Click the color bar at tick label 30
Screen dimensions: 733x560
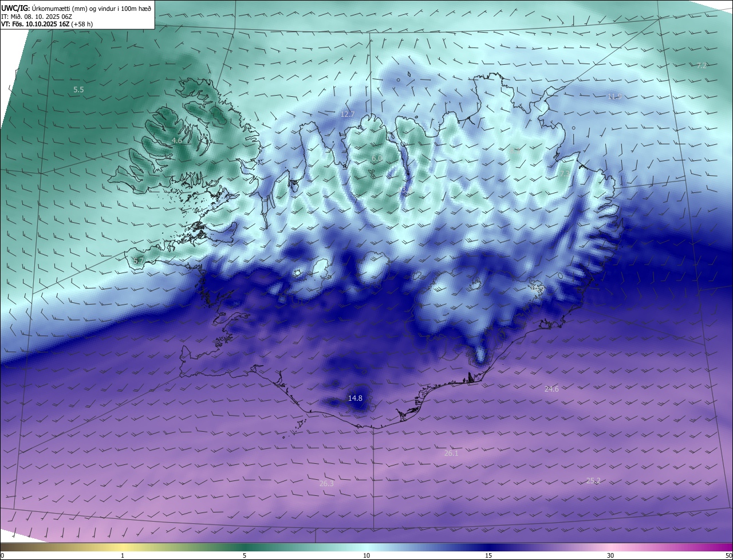coord(610,555)
